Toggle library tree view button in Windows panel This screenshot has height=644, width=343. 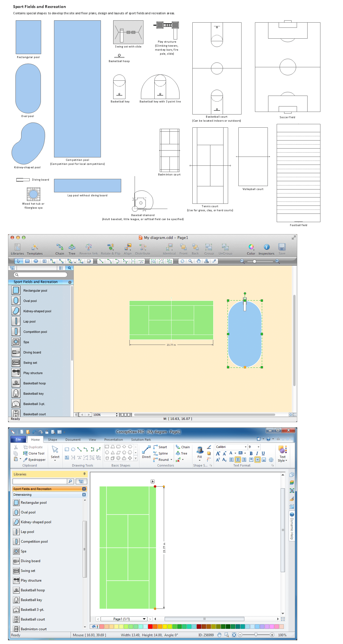point(81,481)
